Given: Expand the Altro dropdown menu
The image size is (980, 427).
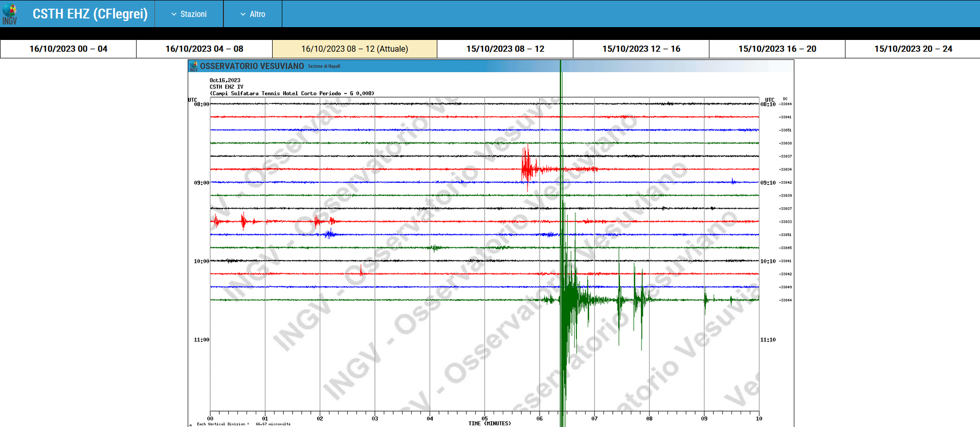Looking at the screenshot, I should [253, 14].
